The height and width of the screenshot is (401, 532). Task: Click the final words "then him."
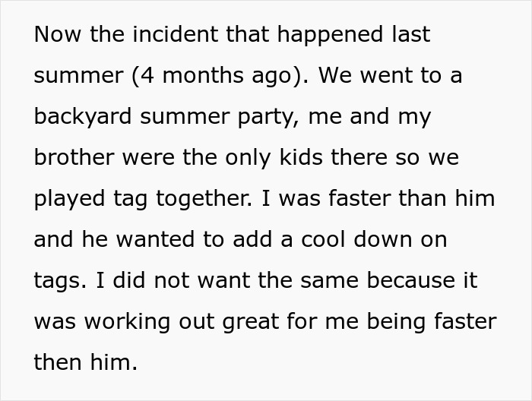click(85, 363)
